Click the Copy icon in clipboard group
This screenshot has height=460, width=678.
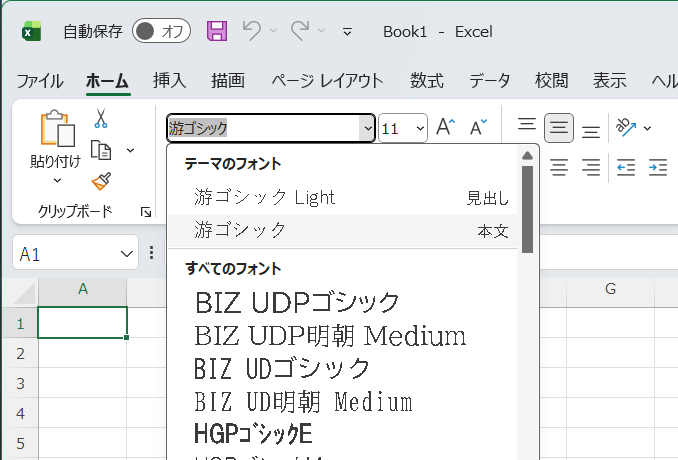click(101, 150)
